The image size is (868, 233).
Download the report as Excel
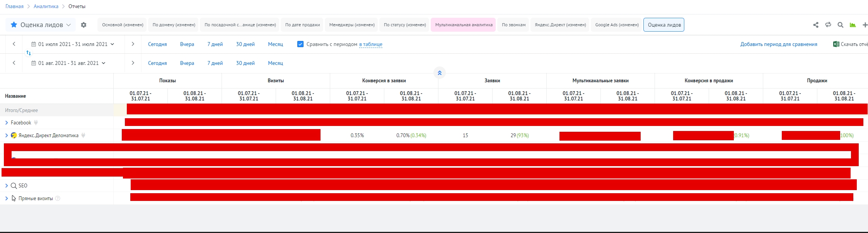coord(850,44)
